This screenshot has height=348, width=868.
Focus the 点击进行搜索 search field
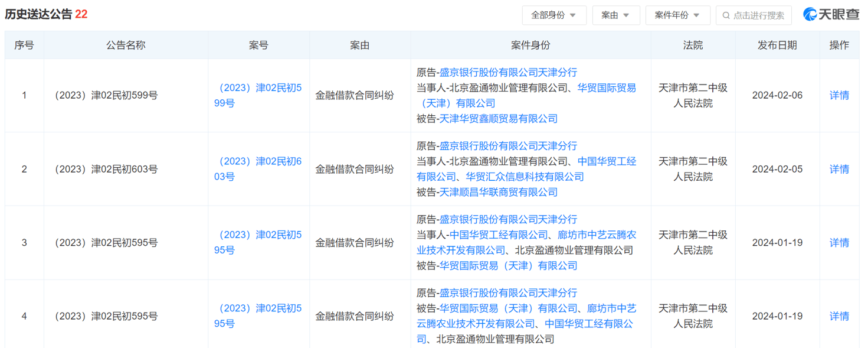pyautogui.click(x=754, y=15)
